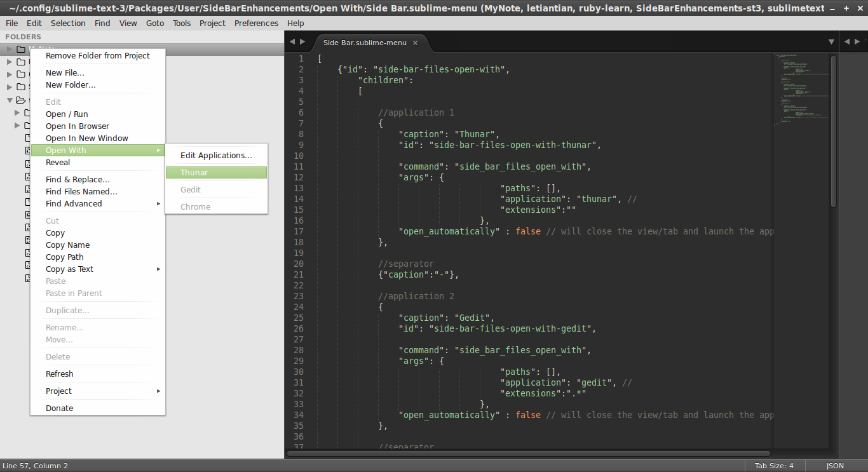
Task: Switch to the Side Bar.sublime-menu tab
Action: [x=365, y=43]
